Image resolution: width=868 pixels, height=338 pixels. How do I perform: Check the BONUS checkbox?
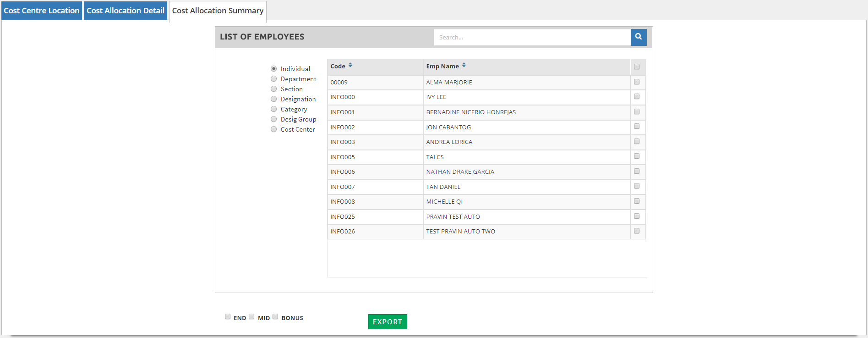pos(275,316)
